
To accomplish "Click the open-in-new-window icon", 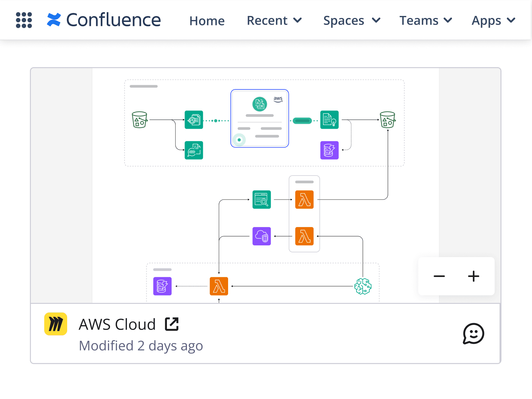I will (172, 324).
